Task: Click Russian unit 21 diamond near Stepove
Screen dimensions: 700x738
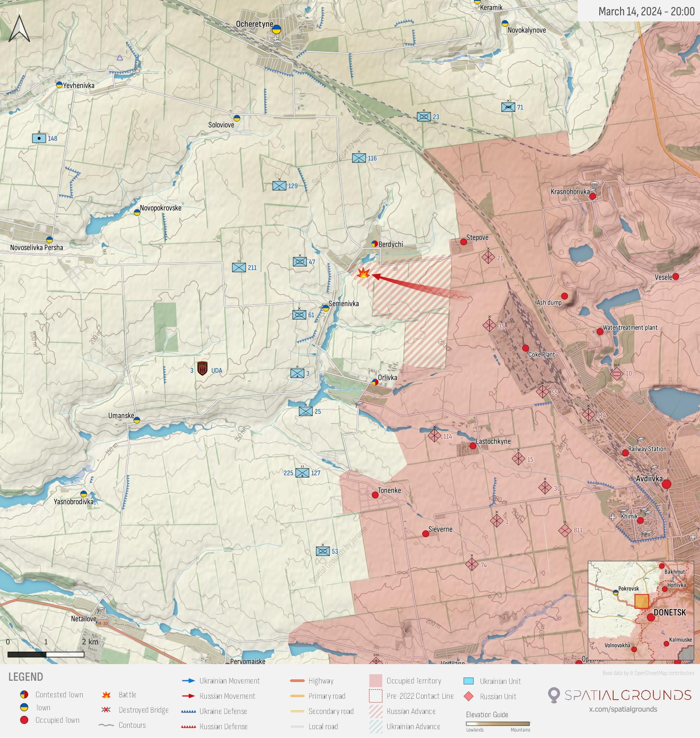Action: (488, 257)
